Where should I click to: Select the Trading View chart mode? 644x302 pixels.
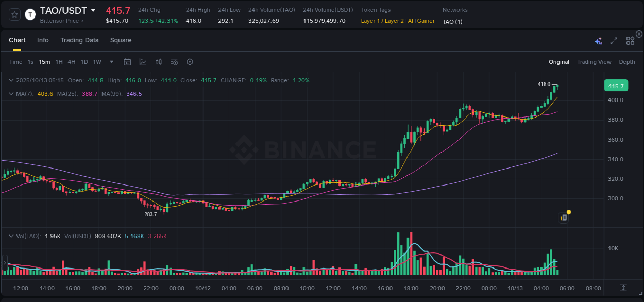point(594,62)
